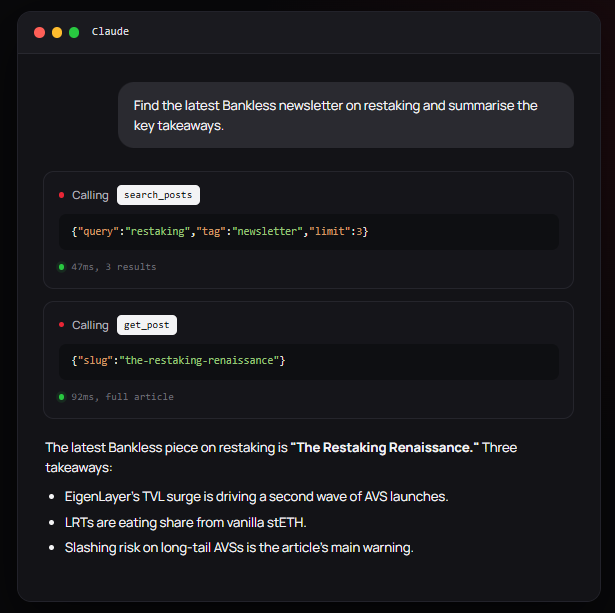The height and width of the screenshot is (613, 615).
Task: Click the Claude window title
Action: click(110, 31)
